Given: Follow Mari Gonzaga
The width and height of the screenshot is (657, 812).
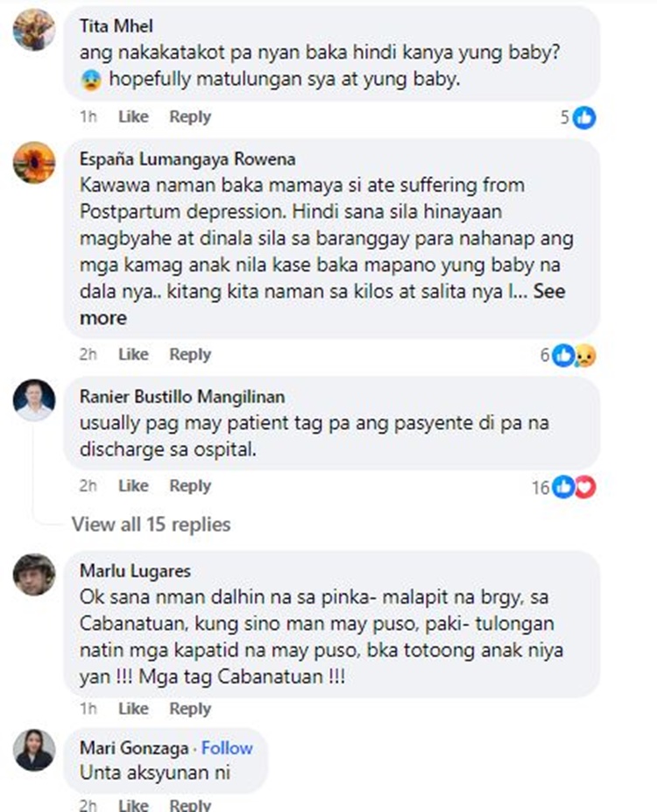Looking at the screenshot, I should click(x=227, y=748).
